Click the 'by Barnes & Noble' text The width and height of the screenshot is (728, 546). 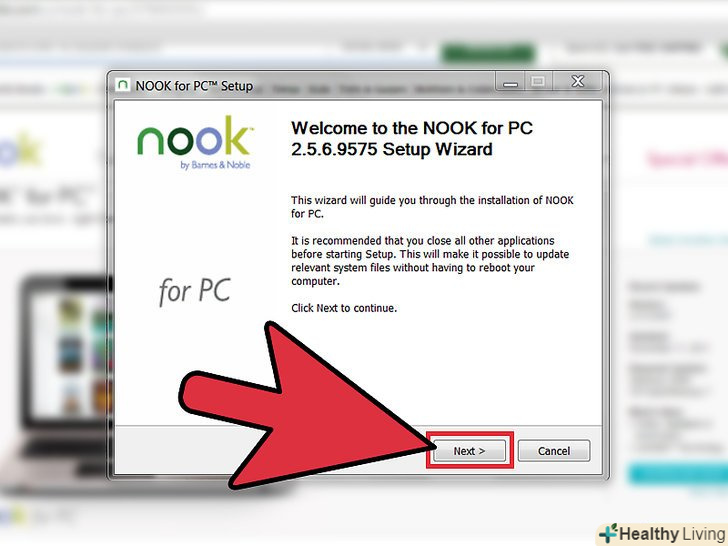tap(215, 165)
